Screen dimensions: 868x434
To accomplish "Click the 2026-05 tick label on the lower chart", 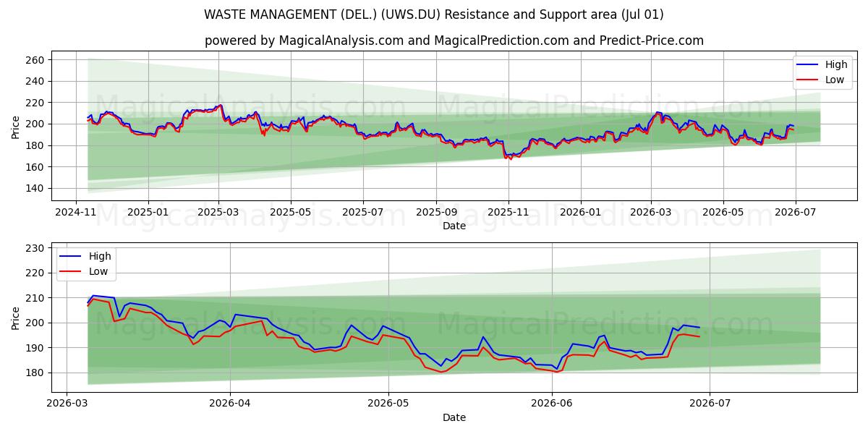I will pyautogui.click(x=388, y=404).
